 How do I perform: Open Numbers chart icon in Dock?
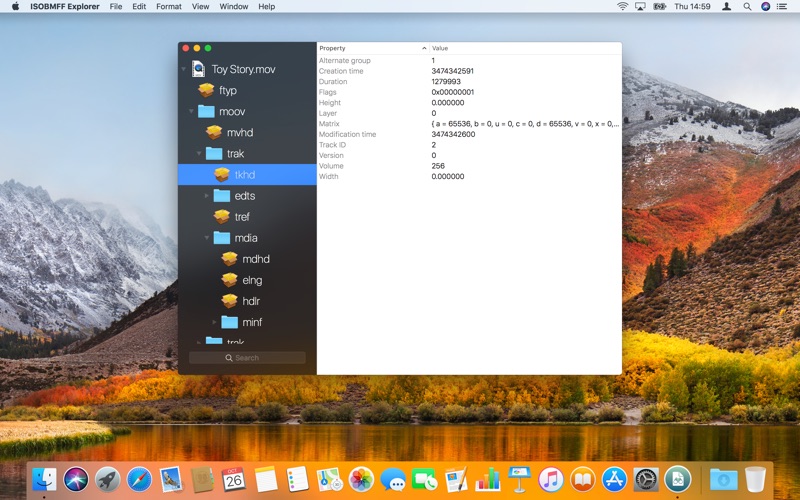(488, 480)
